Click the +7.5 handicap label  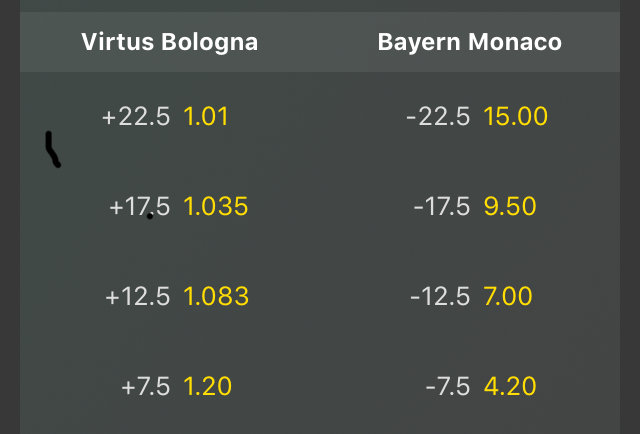click(x=146, y=386)
